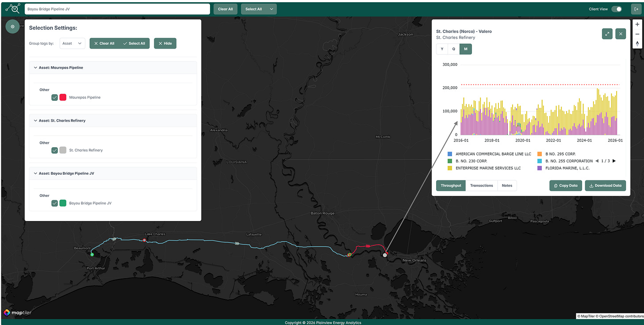Screen dimensions: 644x325
Task: Open the Group tags by Asset dropdown
Action: pos(73,43)
